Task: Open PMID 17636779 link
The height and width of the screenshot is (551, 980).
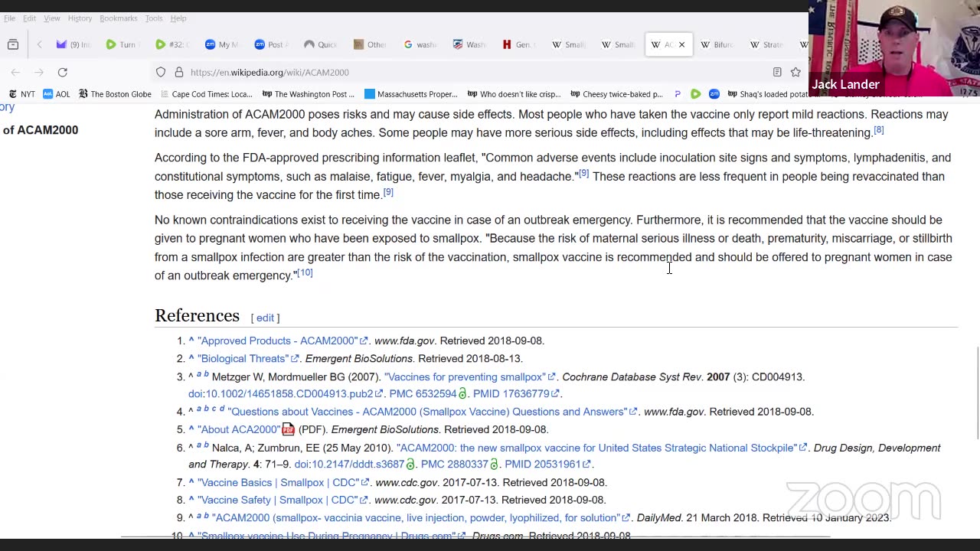Action: point(517,393)
